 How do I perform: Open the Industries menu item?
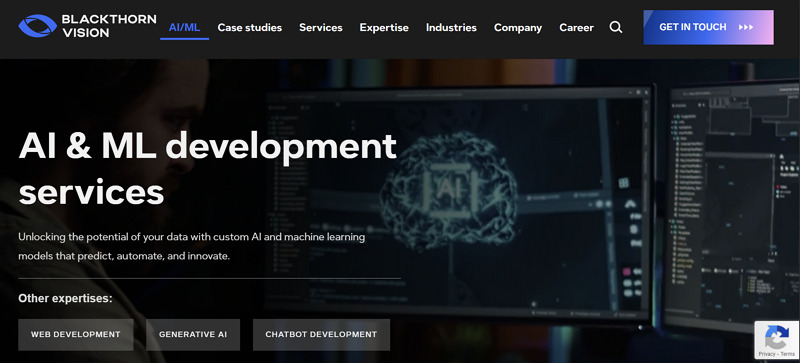451,28
